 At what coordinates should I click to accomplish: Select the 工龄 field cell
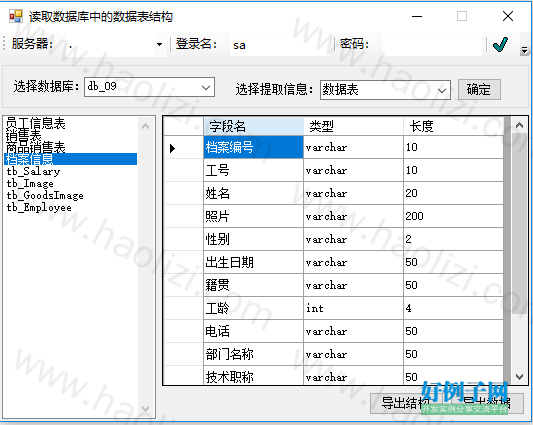(253, 308)
